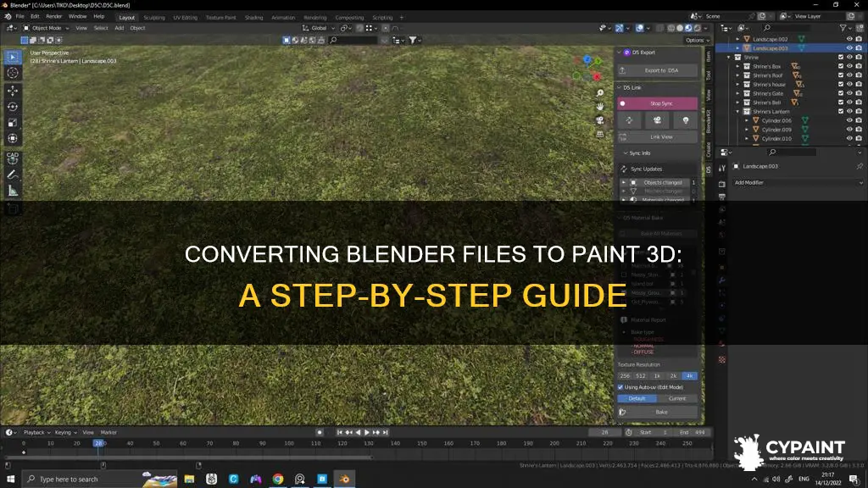
Task: Open the BlenderKit sidebar tab
Action: pos(709,122)
